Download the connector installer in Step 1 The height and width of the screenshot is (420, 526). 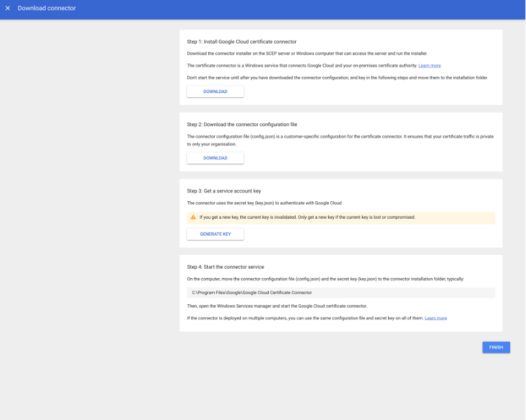[215, 92]
